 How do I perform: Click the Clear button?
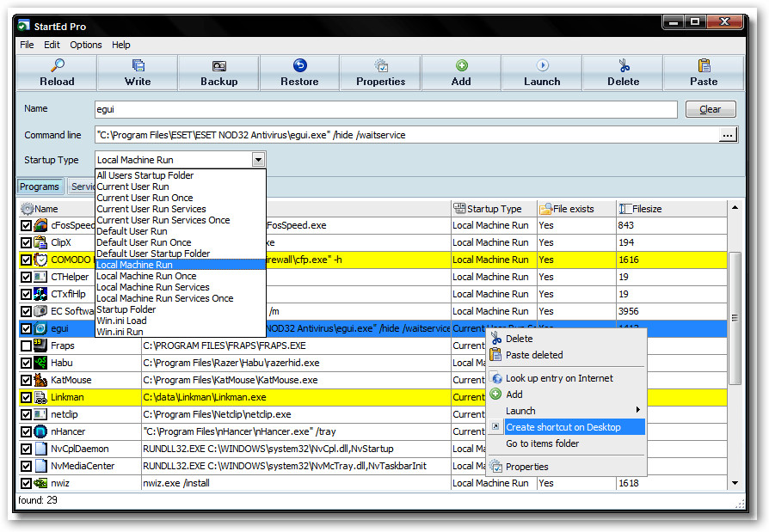click(x=711, y=109)
